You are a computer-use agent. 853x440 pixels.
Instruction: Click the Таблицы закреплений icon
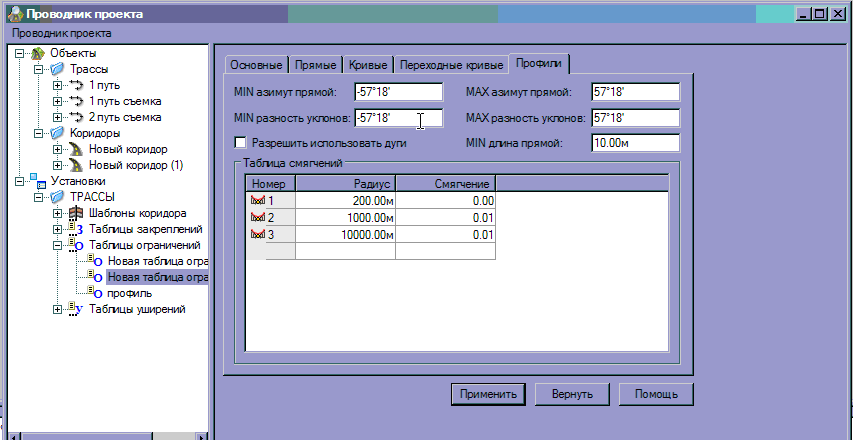click(x=75, y=229)
